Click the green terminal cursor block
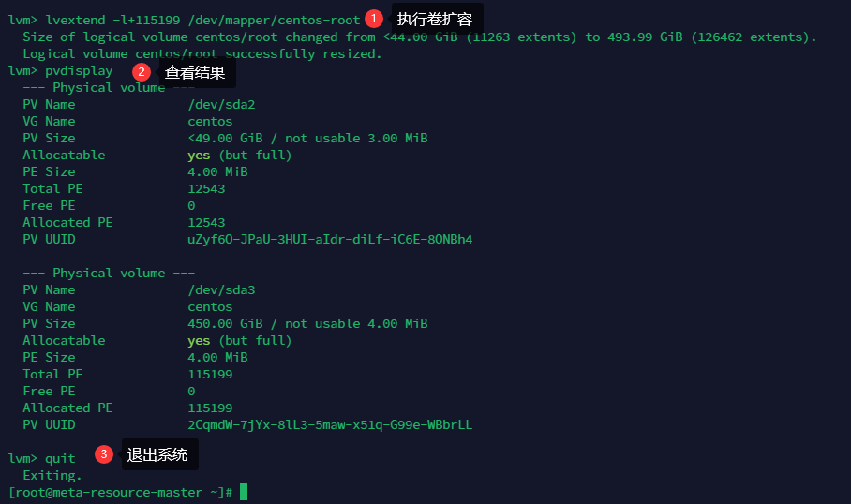This screenshot has height=504, width=851. tap(244, 492)
